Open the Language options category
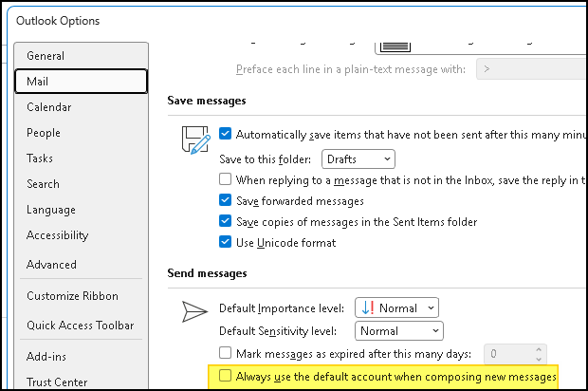Viewport: 588px width, 391px height. click(81, 210)
